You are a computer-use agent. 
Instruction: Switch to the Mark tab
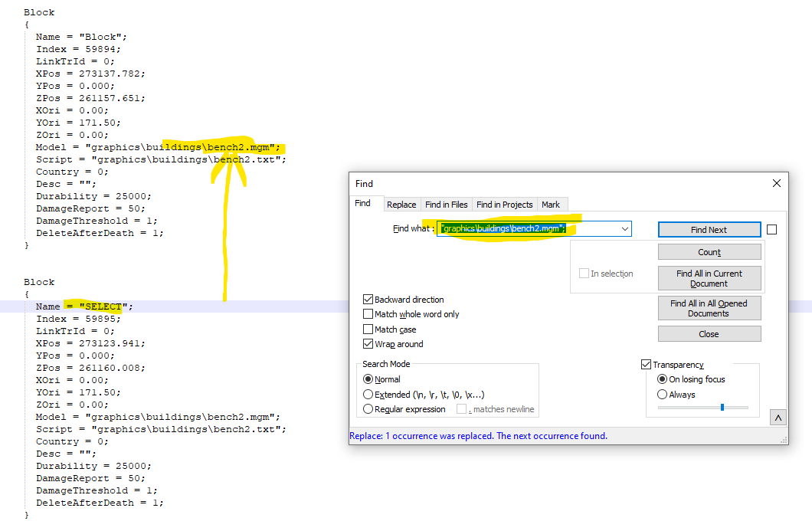coord(551,205)
